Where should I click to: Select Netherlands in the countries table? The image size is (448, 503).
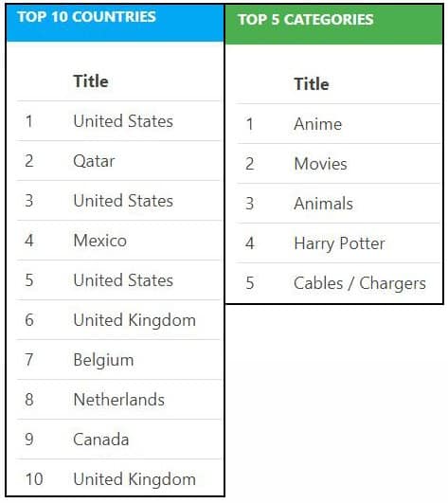(x=119, y=400)
